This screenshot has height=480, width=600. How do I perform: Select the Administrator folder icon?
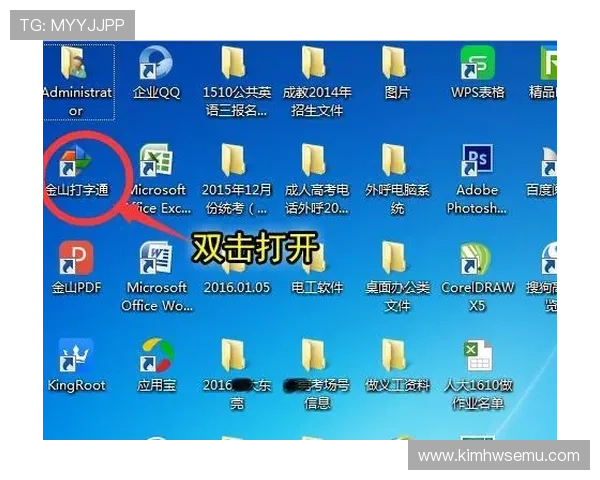pyautogui.click(x=76, y=63)
